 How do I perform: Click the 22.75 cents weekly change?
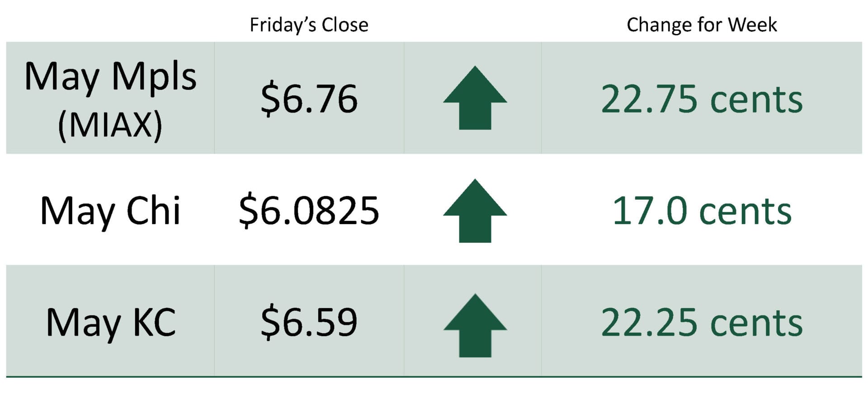(x=702, y=99)
